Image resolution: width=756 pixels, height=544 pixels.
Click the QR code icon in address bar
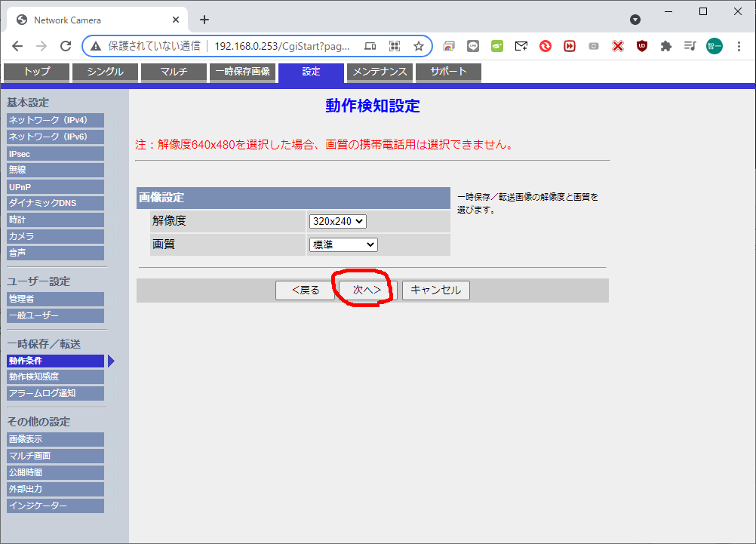pyautogui.click(x=394, y=46)
